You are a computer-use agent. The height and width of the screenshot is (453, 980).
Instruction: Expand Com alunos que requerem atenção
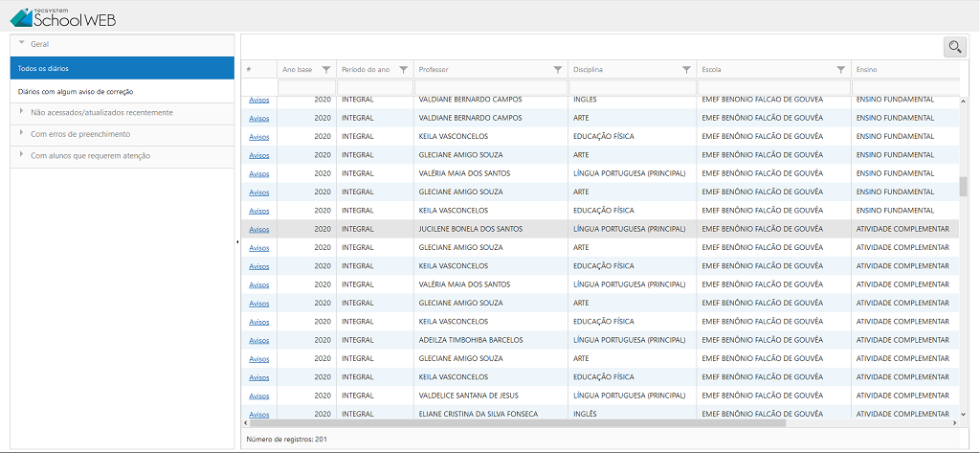(x=22, y=155)
